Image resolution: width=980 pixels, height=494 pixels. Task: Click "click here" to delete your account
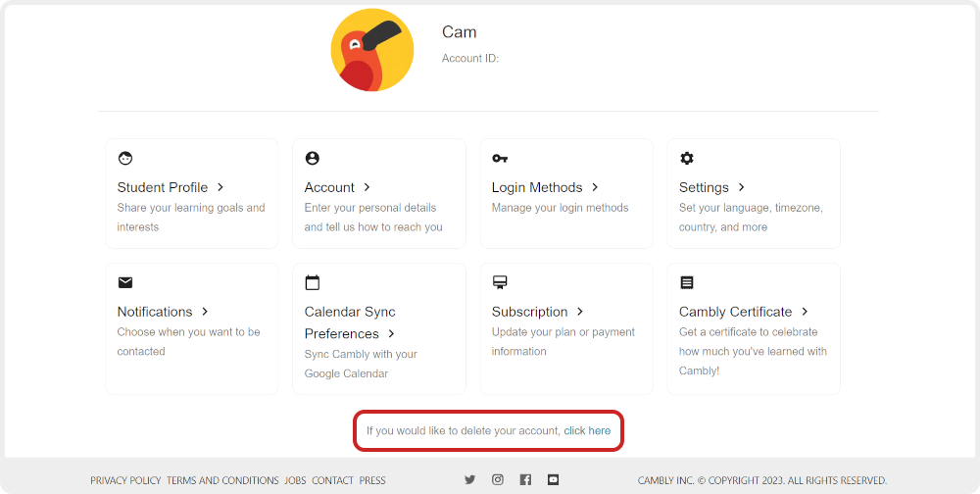click(587, 431)
